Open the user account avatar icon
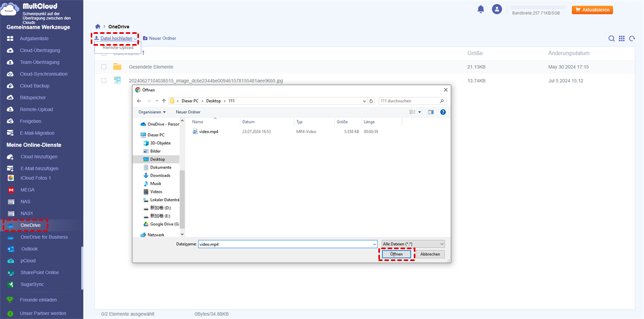 (x=497, y=9)
